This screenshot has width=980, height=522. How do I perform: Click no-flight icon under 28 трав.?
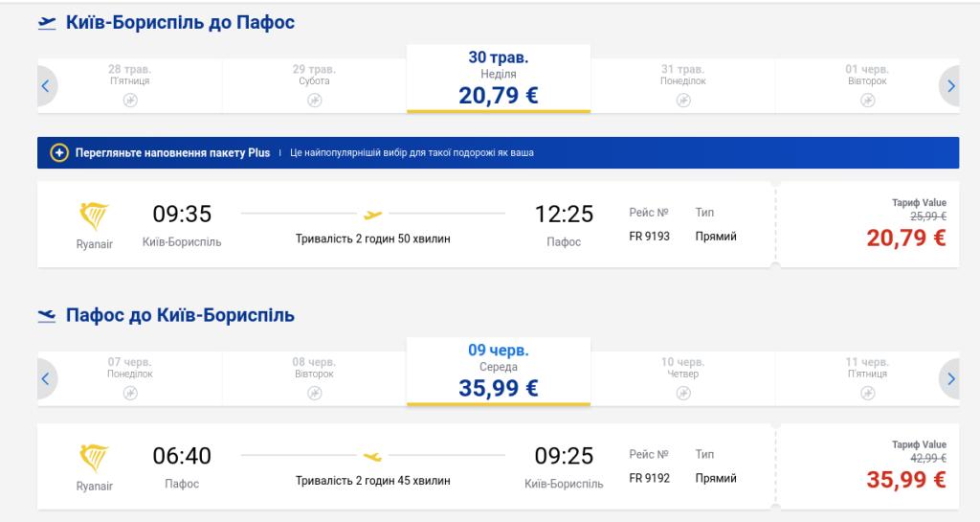pyautogui.click(x=129, y=100)
